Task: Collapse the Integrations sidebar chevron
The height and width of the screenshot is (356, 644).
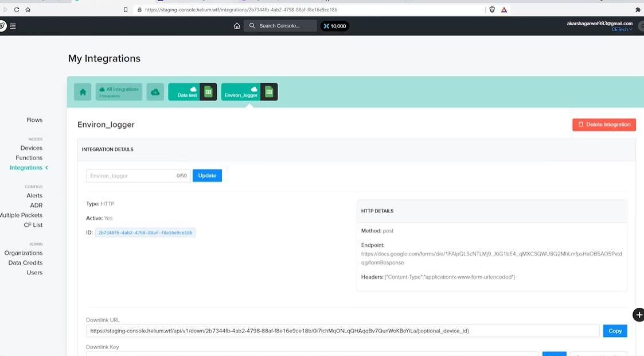Action: tap(47, 168)
